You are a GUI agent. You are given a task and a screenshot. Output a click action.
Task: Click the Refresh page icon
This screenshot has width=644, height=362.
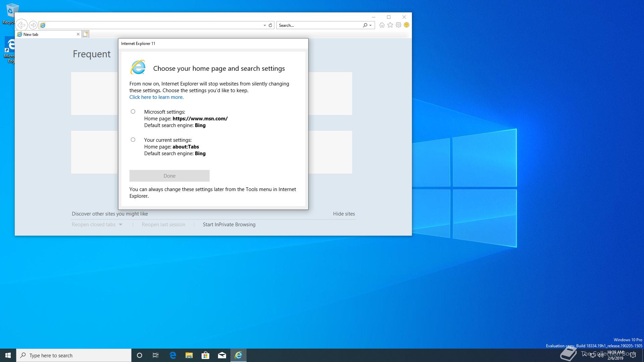click(x=270, y=25)
